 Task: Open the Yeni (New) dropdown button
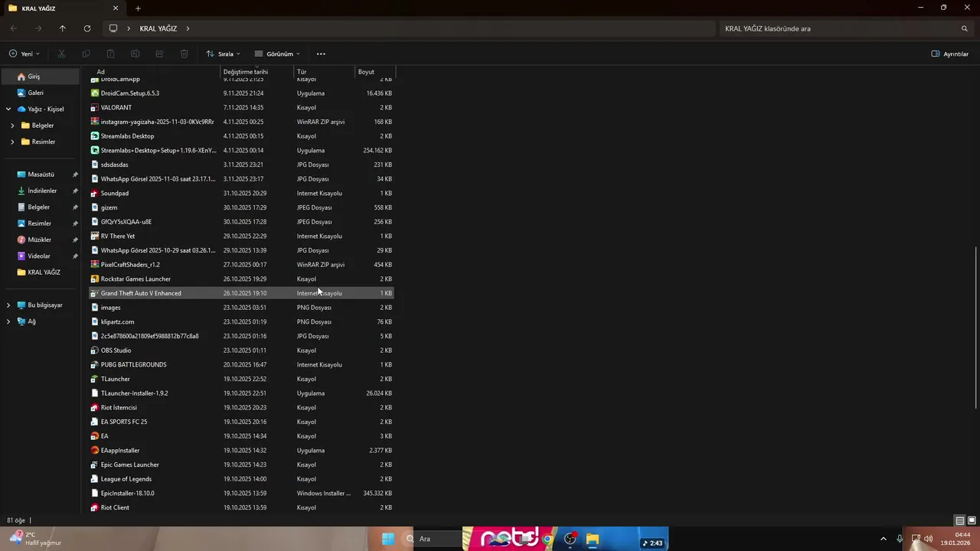(x=24, y=54)
